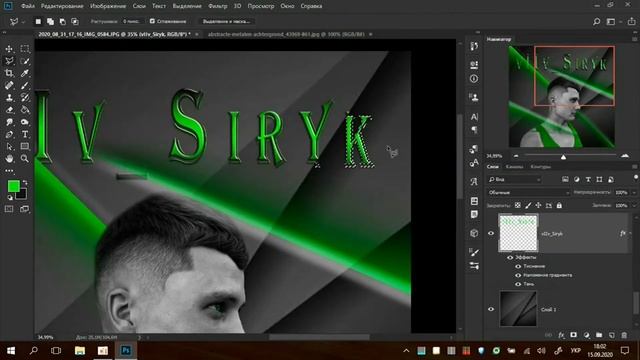Switch to the Каналы tab
Viewport: 640px width, 360px height.
pos(514,167)
